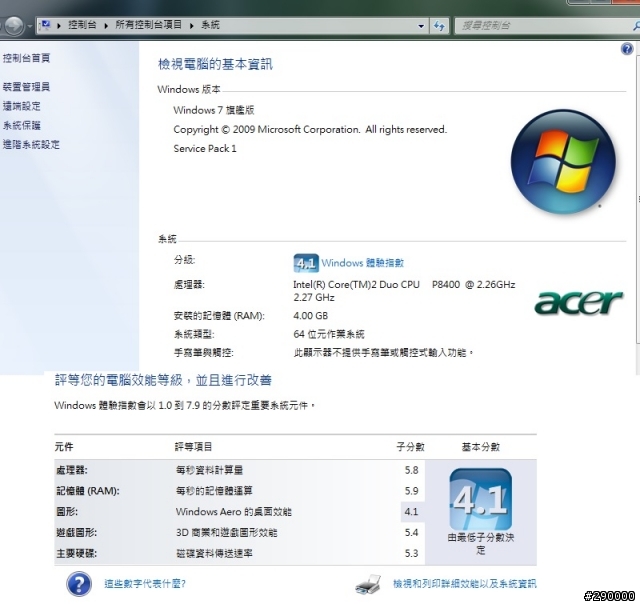Screen dimensions: 640x604
Task: Click the 5.8 processor subscore
Action: (411, 470)
